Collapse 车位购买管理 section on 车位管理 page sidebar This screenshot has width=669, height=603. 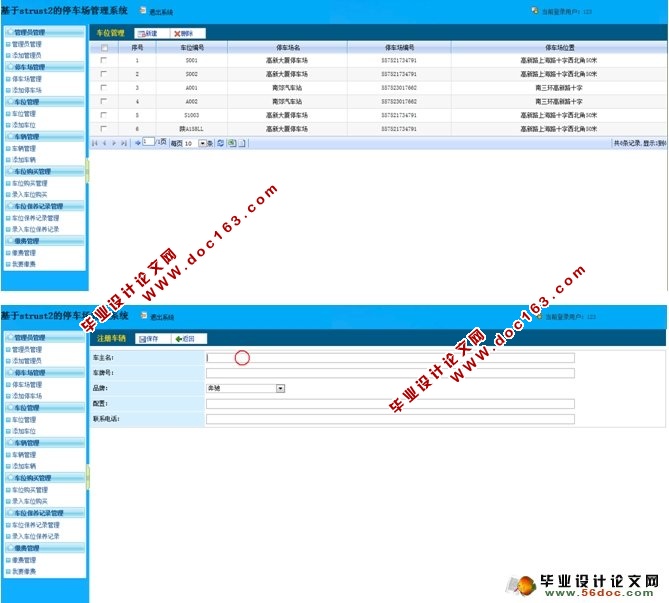coord(45,172)
